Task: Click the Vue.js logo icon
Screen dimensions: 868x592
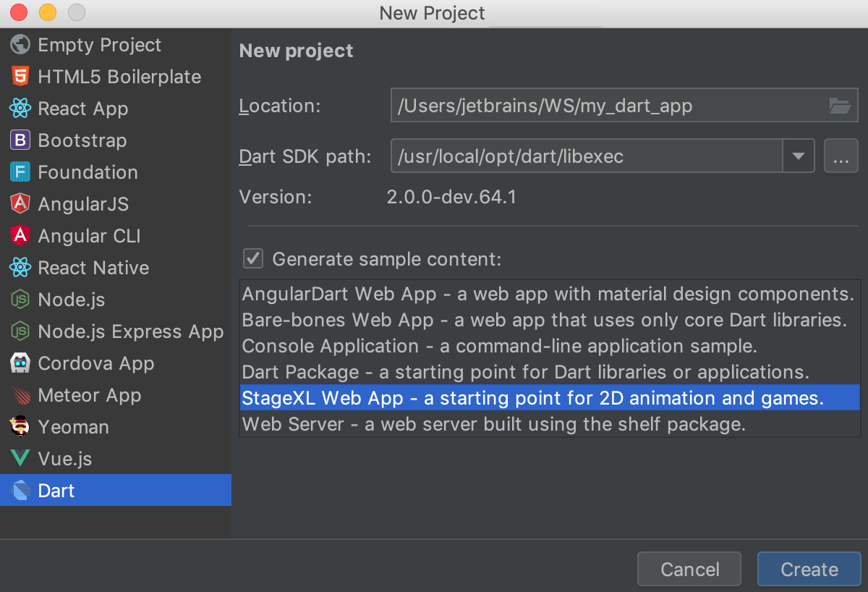Action: coord(20,459)
